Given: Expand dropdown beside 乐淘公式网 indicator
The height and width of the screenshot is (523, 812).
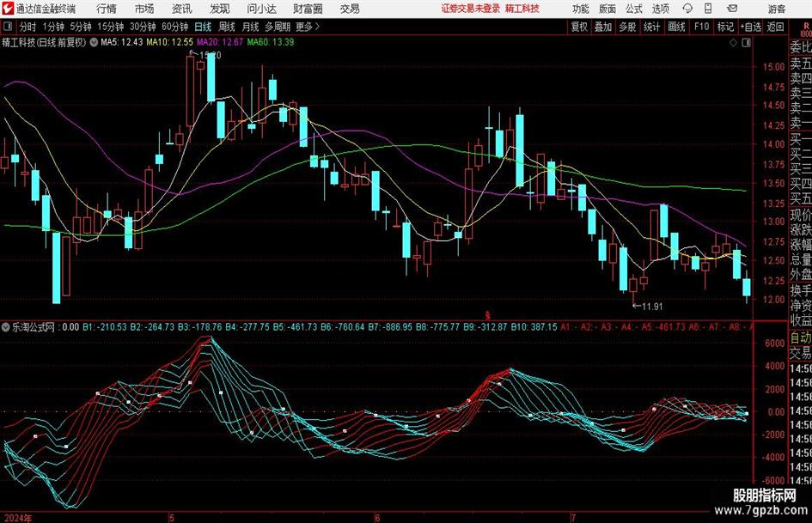Looking at the screenshot, I should point(6,326).
